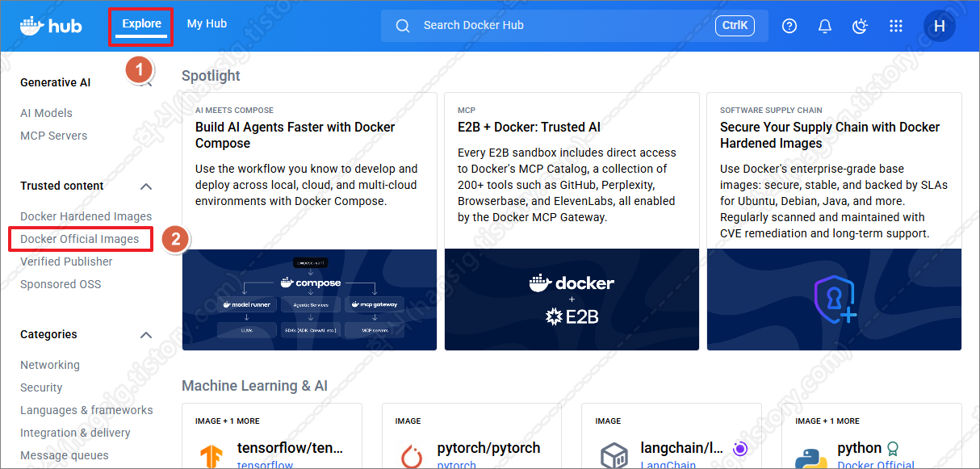The height and width of the screenshot is (469, 980).
Task: Select the Networking category
Action: pyautogui.click(x=50, y=365)
